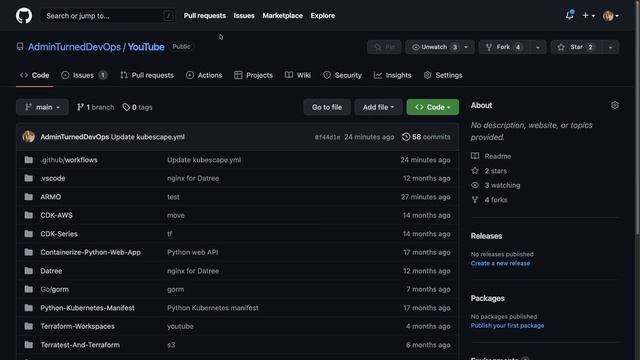
Task: Open the user avatar menu
Action: [x=611, y=16]
